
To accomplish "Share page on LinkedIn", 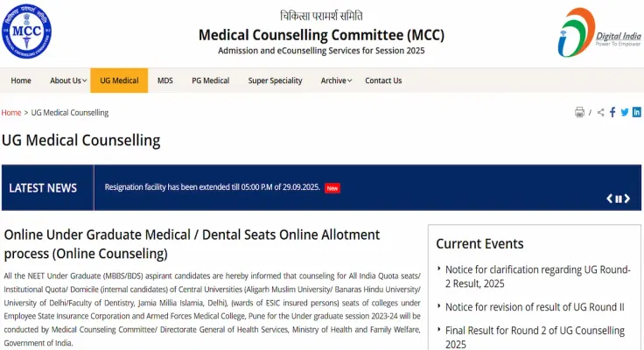I will click(637, 112).
